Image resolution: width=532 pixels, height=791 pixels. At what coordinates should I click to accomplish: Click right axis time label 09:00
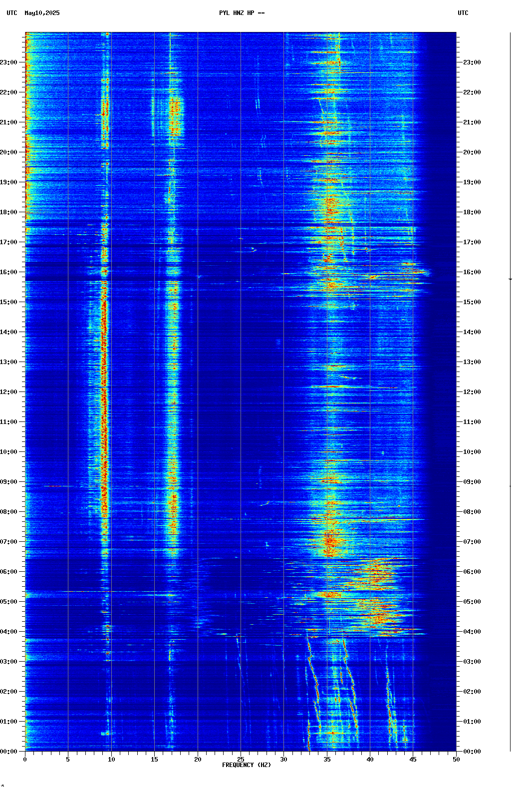tap(472, 482)
